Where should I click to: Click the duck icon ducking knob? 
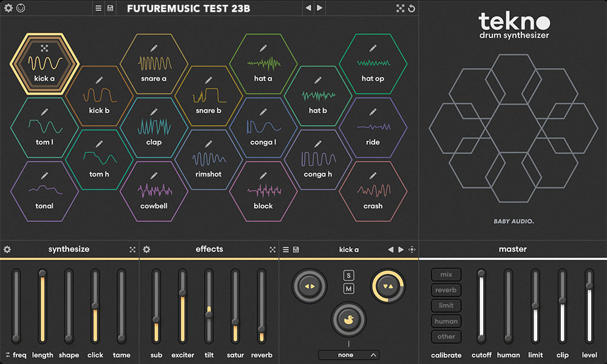[348, 320]
